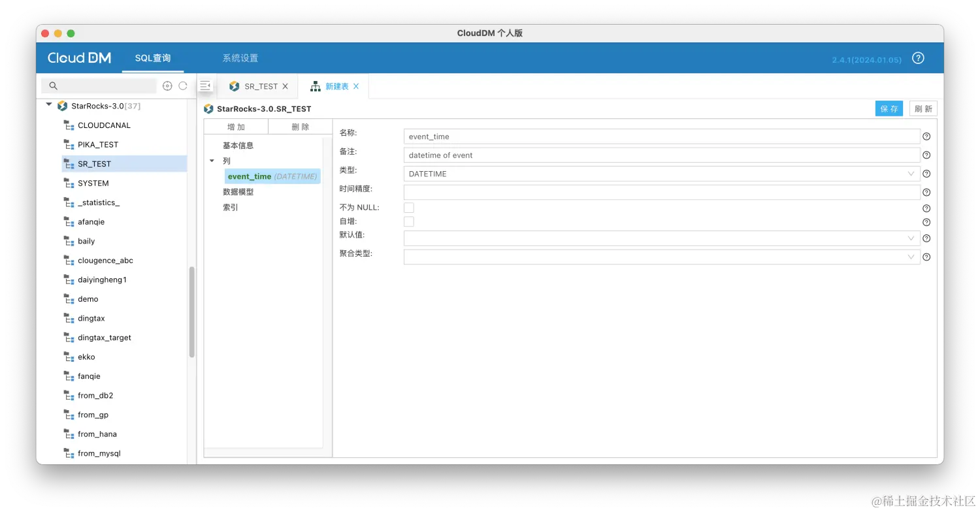This screenshot has width=980, height=512.
Task: Click the 名称 field containing event_time
Action: tap(662, 136)
